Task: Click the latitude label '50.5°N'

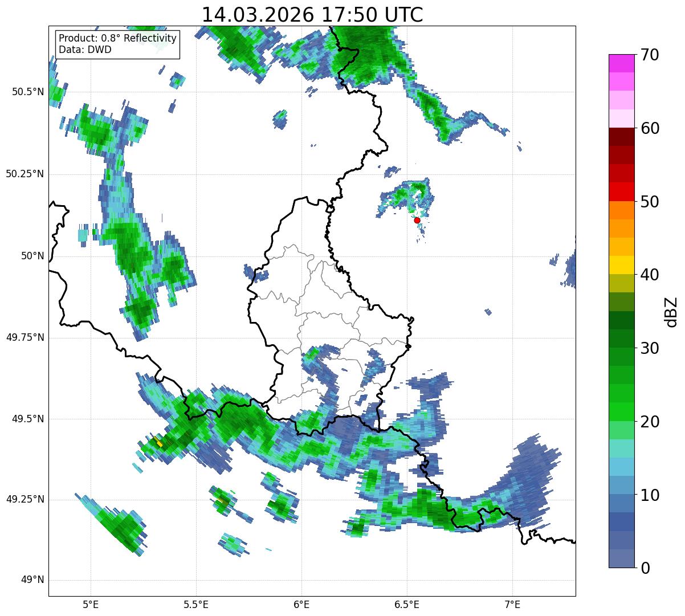Action: (28, 92)
